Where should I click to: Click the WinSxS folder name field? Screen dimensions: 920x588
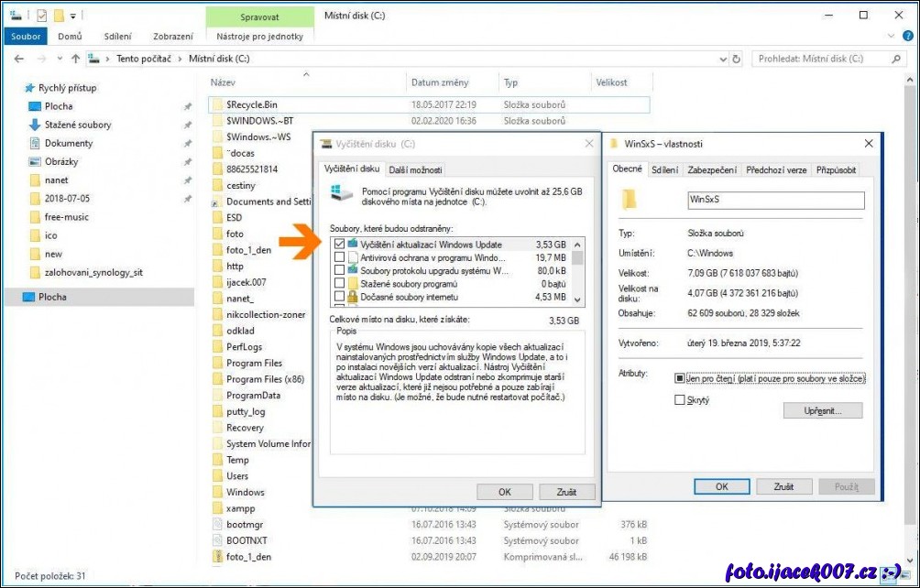pyautogui.click(x=774, y=199)
